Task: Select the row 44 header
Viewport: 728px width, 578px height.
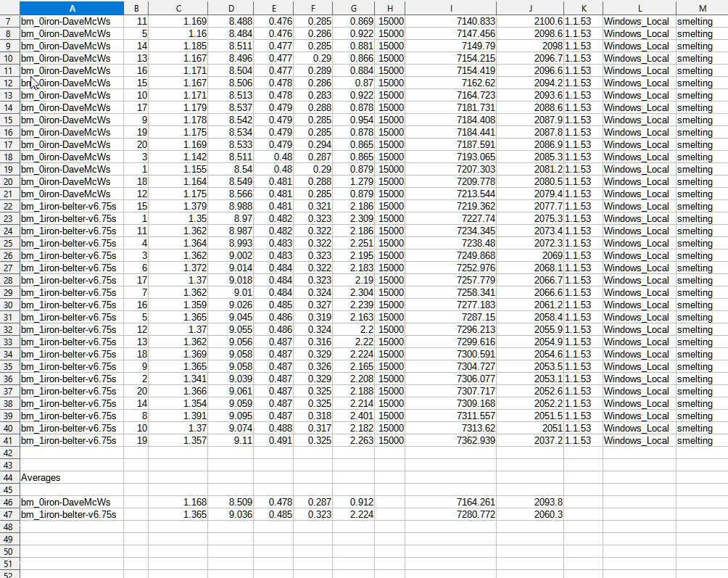Action: 9,478
